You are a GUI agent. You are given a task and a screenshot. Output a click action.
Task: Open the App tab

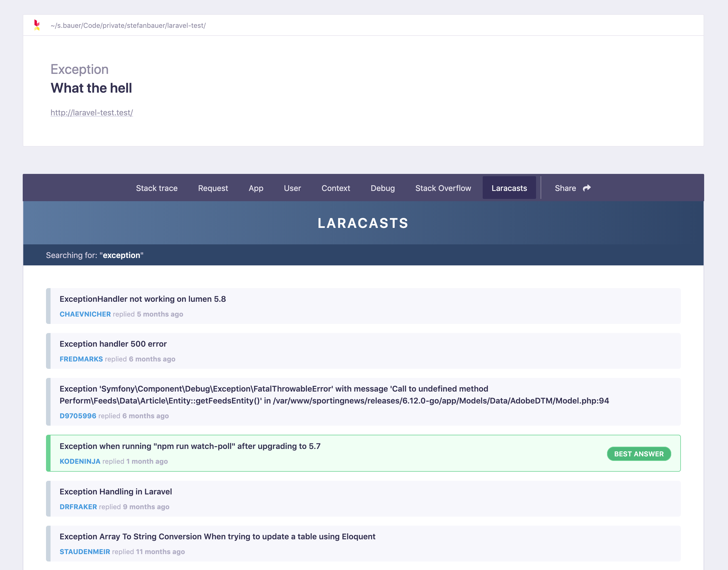pyautogui.click(x=256, y=188)
